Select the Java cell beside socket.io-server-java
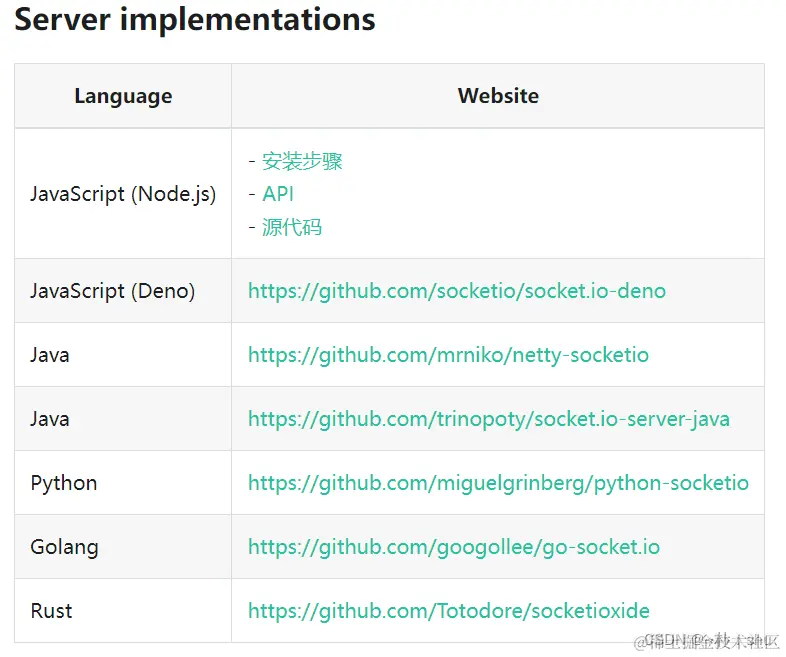 [x=123, y=419]
